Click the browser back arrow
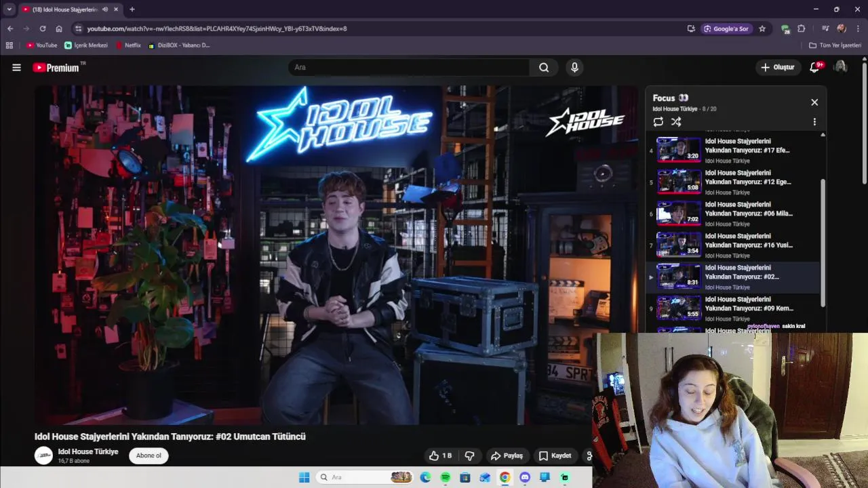 pyautogui.click(x=10, y=28)
